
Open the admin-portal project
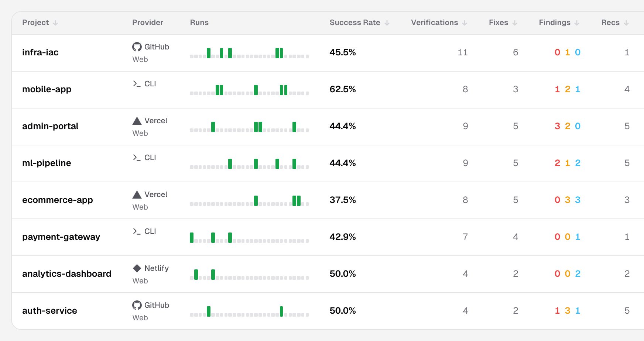(x=50, y=126)
